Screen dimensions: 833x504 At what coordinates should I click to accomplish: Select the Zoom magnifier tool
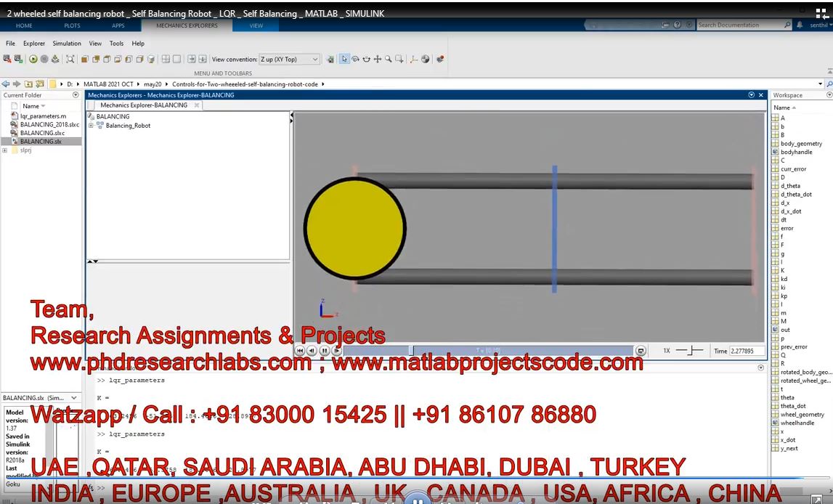(389, 59)
